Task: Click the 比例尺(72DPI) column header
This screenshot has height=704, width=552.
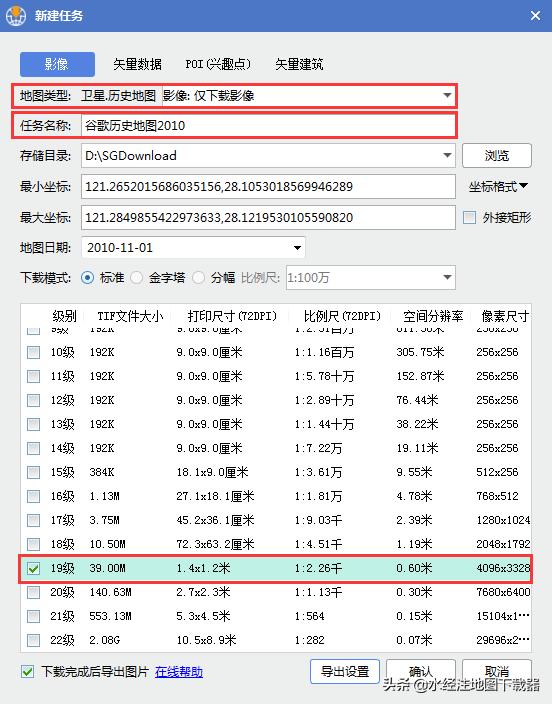Action: (342, 316)
